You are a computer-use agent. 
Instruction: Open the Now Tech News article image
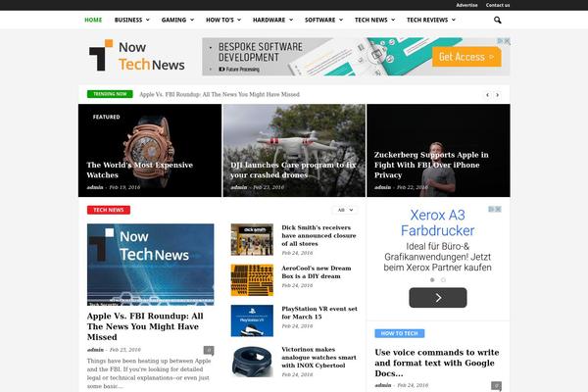[150, 265]
